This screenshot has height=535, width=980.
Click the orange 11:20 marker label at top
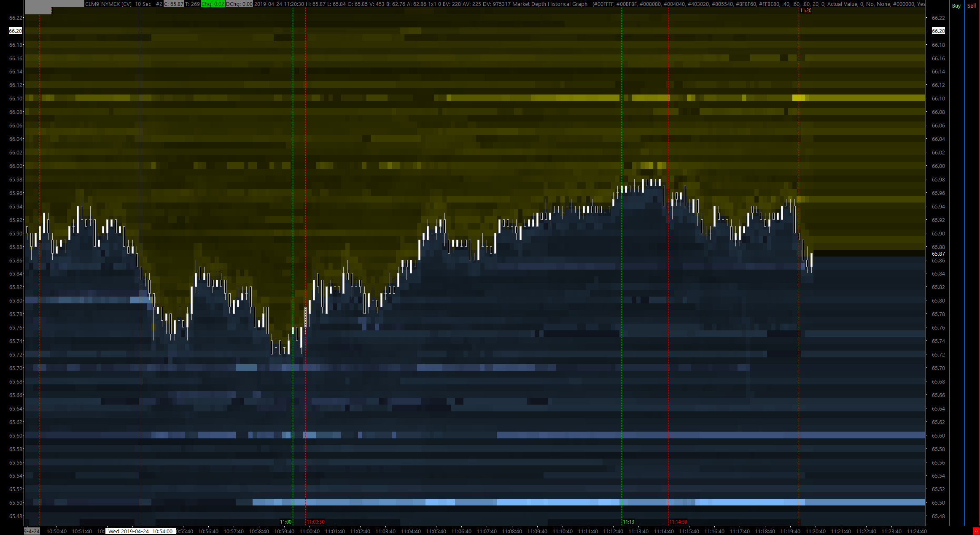point(805,11)
